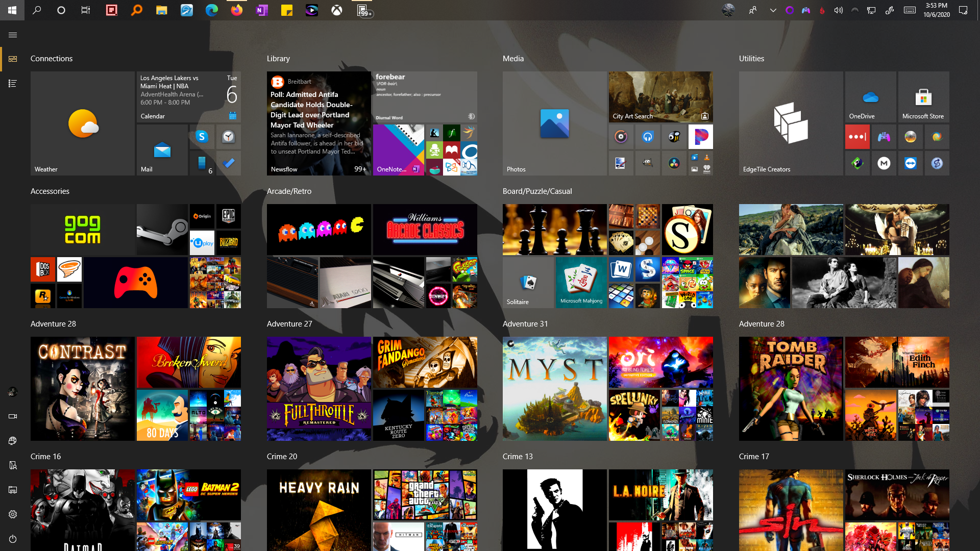
Task: Launch OneDrive from Utilities group
Action: click(x=870, y=97)
